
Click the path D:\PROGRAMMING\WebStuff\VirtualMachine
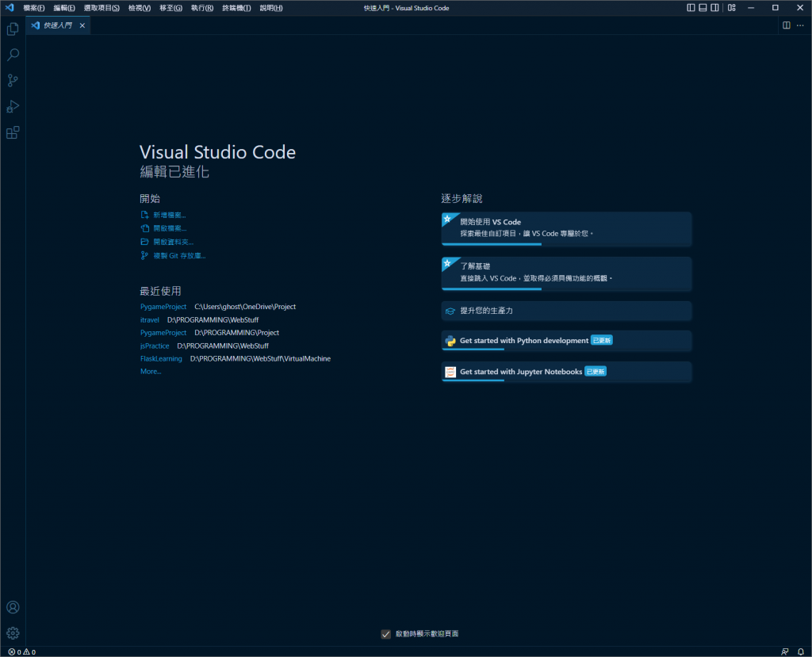260,358
